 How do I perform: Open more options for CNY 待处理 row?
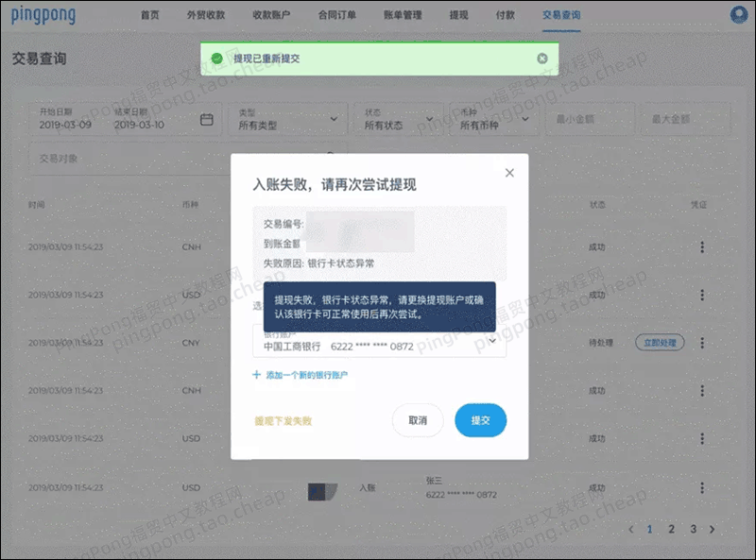coord(702,343)
